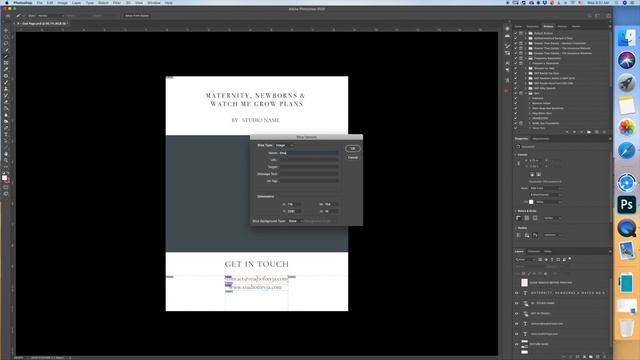Toggle rulers icon in Rulers & Grids
This screenshot has height=360, width=640.
tap(518, 218)
